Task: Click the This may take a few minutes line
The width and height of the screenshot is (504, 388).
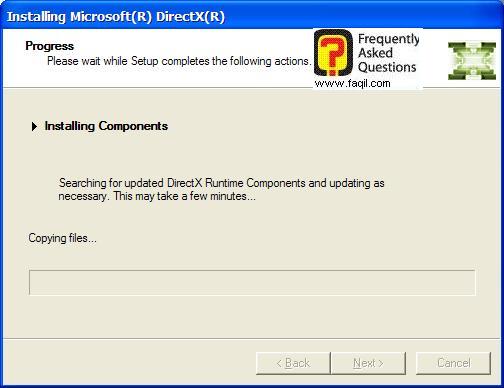Action: pos(157,196)
